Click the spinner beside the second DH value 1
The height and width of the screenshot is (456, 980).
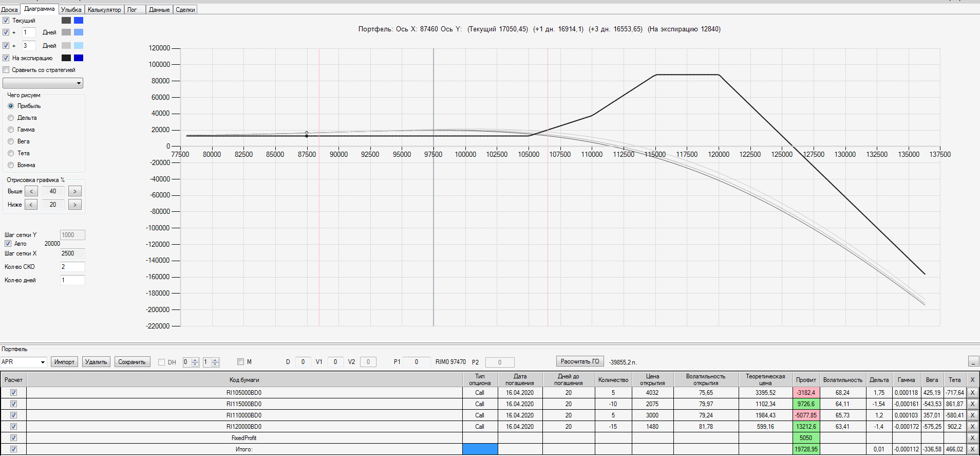click(215, 362)
